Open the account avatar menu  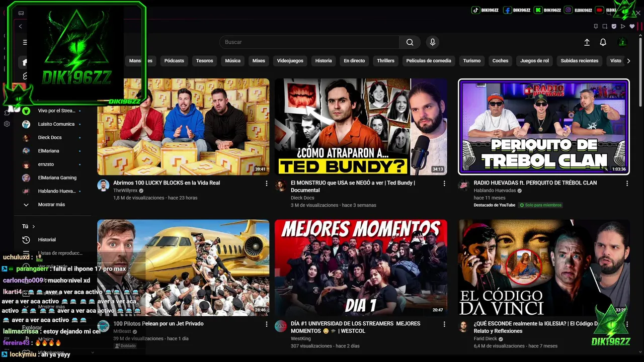click(x=623, y=42)
